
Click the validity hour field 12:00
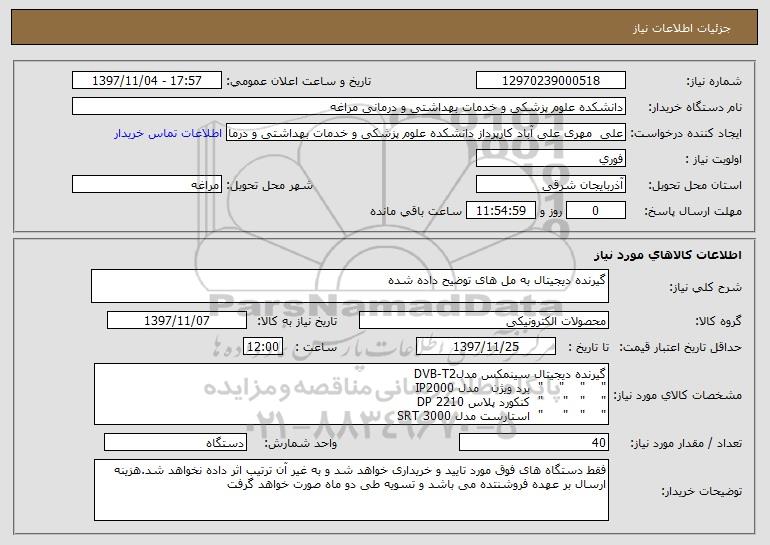(x=263, y=346)
